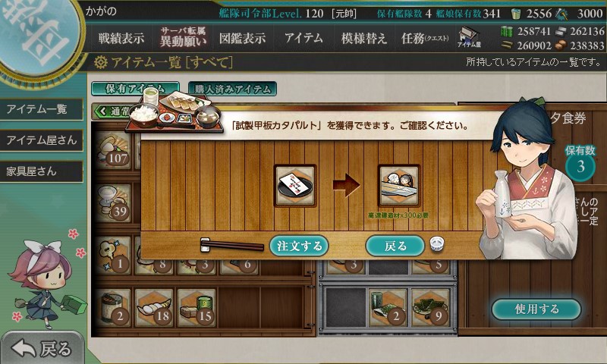Screen dimensions: 607x364
Task: Select the item icon with count 1
Action: pos(113,256)
